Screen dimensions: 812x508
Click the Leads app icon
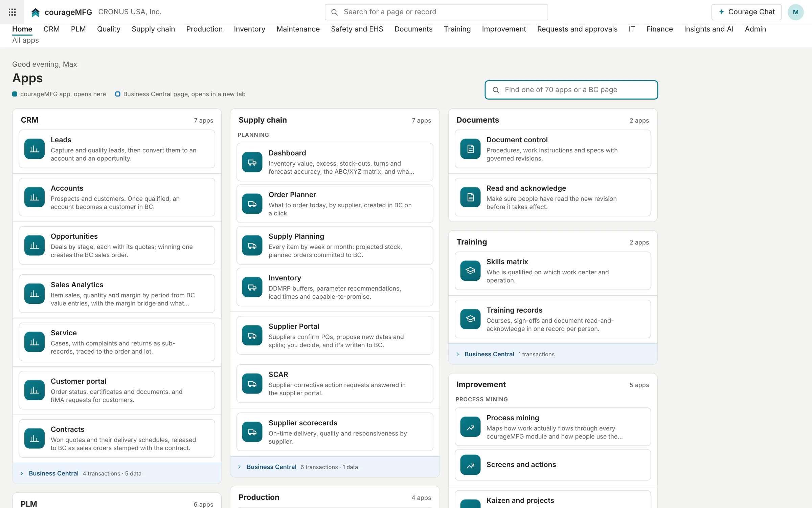click(x=35, y=149)
